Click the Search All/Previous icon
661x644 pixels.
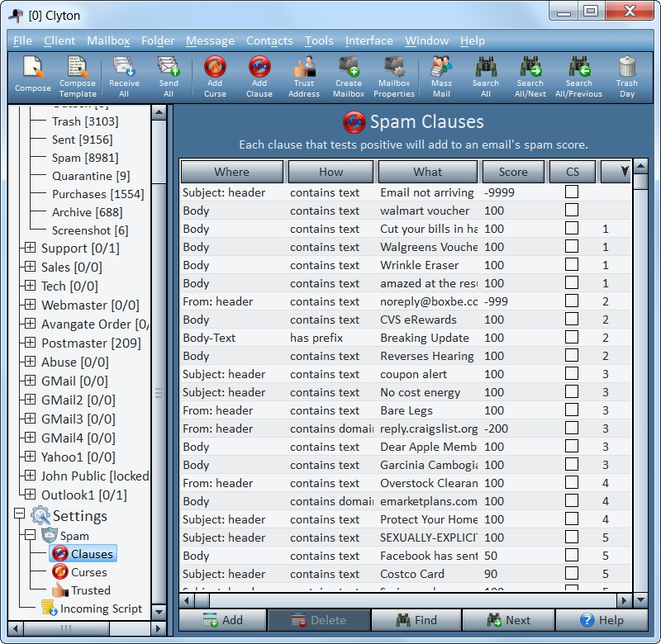click(579, 77)
